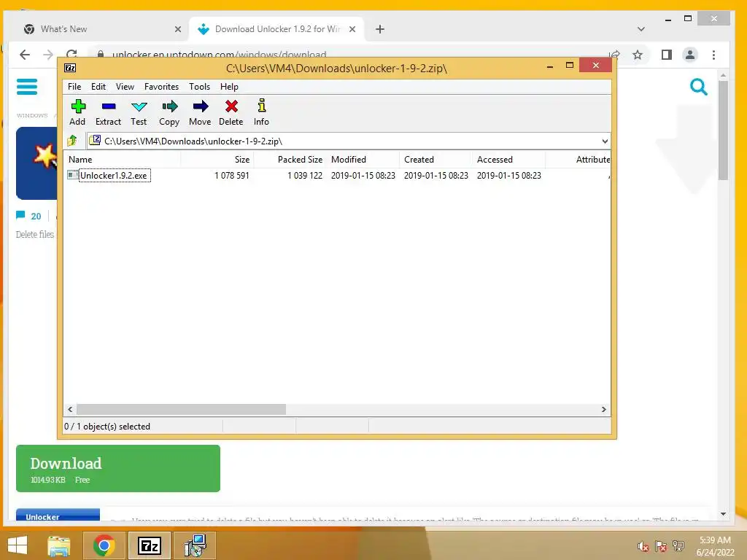Open File Explorer from the taskbar

pos(59,545)
